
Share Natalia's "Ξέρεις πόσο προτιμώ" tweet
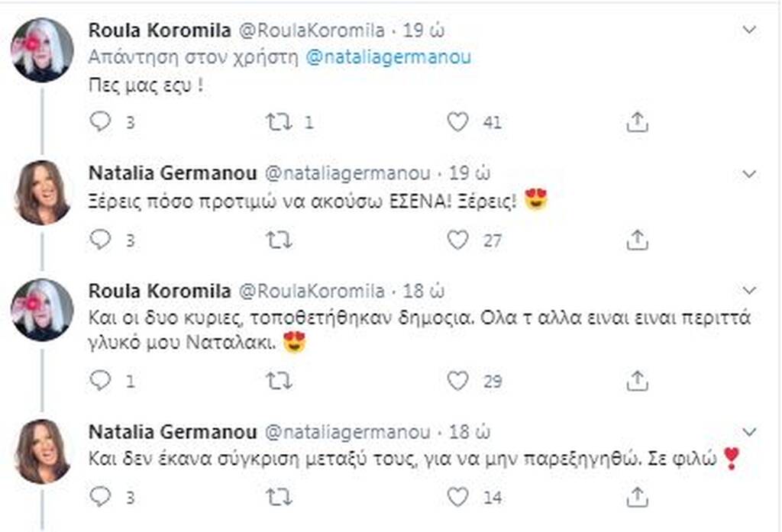click(x=637, y=240)
